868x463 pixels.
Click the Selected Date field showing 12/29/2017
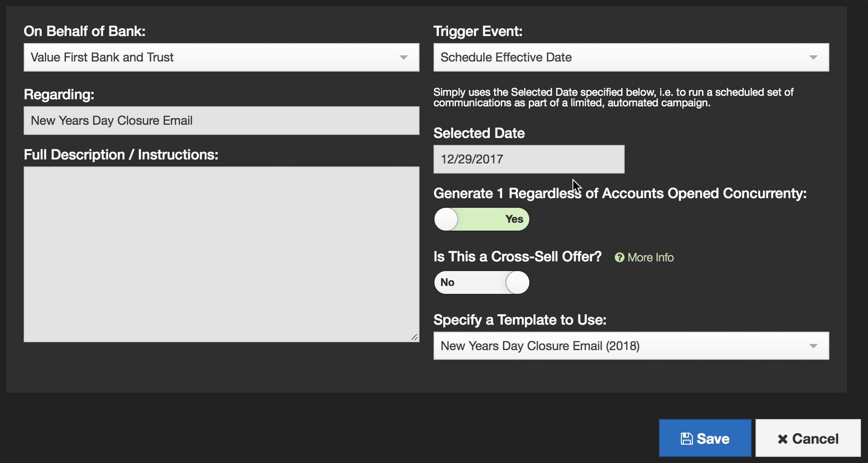point(529,159)
